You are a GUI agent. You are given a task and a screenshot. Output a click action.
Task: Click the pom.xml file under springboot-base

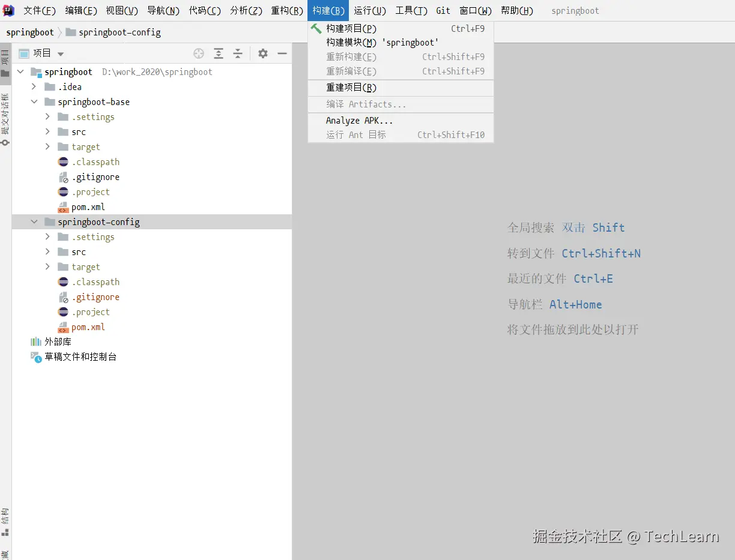coord(88,207)
